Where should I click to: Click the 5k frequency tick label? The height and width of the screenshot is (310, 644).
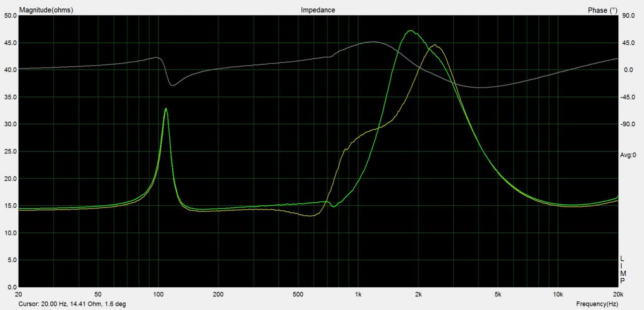click(x=498, y=294)
